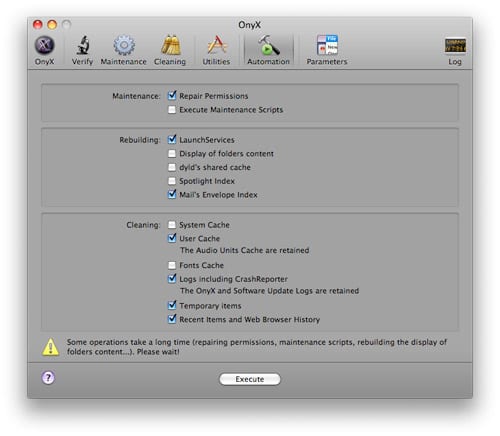Enable Fonts Cache cleaning checkbox

(172, 265)
